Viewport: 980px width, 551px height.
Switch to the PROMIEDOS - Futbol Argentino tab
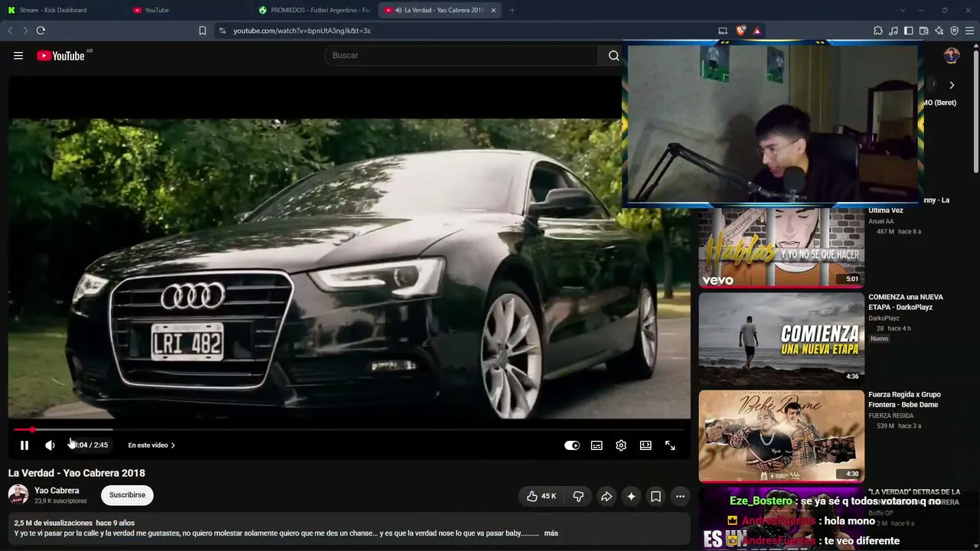(x=314, y=10)
